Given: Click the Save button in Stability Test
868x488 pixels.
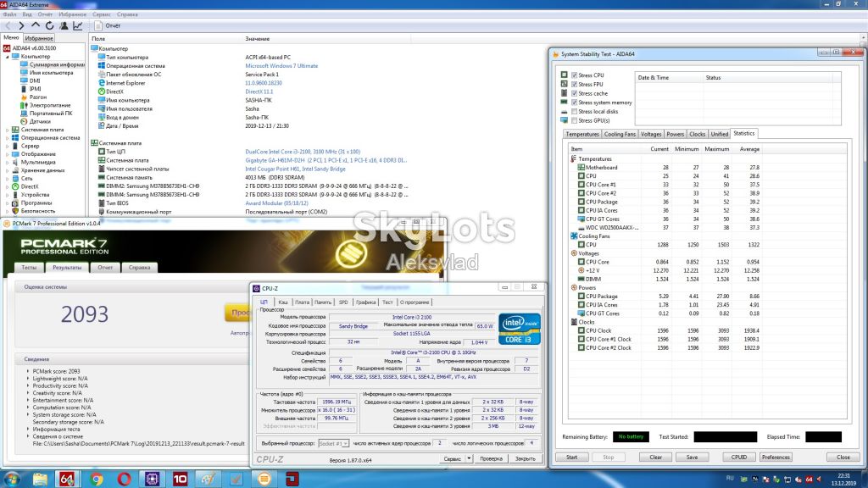Looking at the screenshot, I should point(692,457).
